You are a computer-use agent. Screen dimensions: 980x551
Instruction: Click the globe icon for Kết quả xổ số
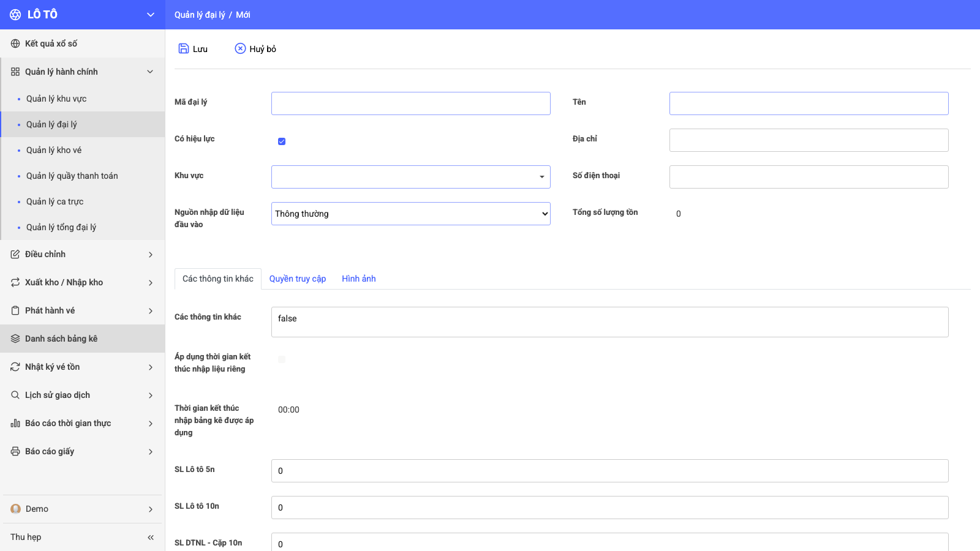coord(15,43)
